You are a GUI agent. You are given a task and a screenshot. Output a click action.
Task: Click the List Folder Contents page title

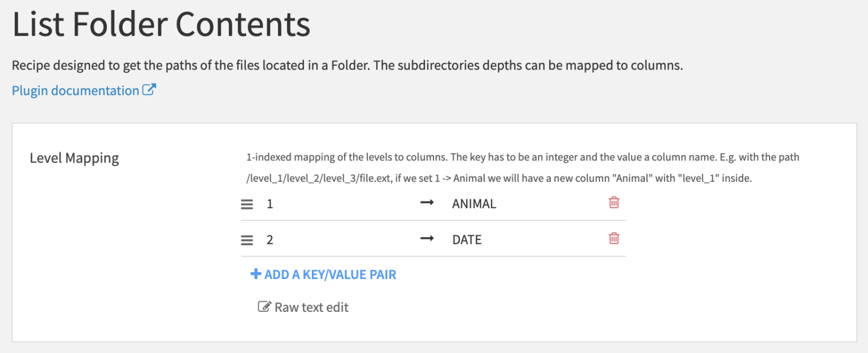point(161,24)
